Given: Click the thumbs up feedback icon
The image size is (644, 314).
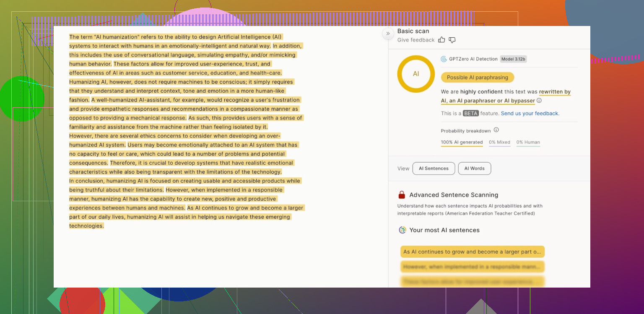Looking at the screenshot, I should click(x=441, y=40).
